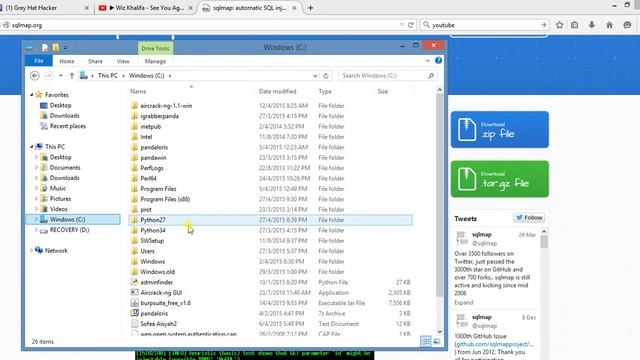The width and height of the screenshot is (640, 360).
Task: Select the Windows.old folder row
Action: tap(271, 272)
